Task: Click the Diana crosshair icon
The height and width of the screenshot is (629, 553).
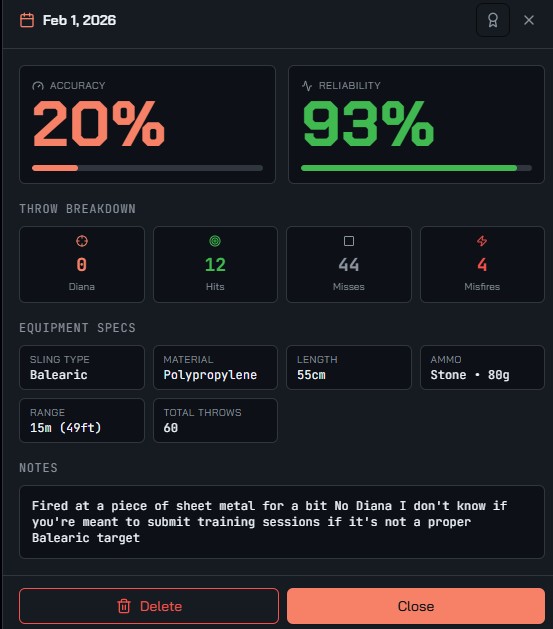Action: point(82,241)
